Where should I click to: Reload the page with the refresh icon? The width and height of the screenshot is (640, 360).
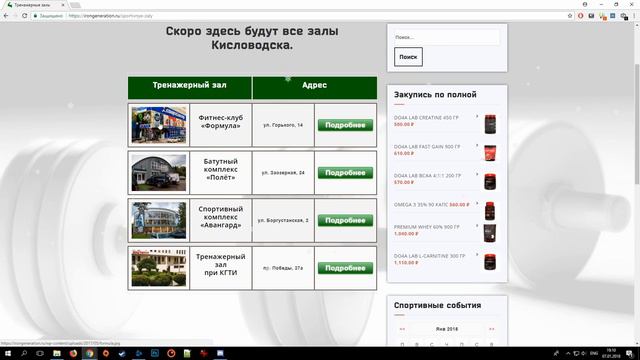(x=24, y=16)
